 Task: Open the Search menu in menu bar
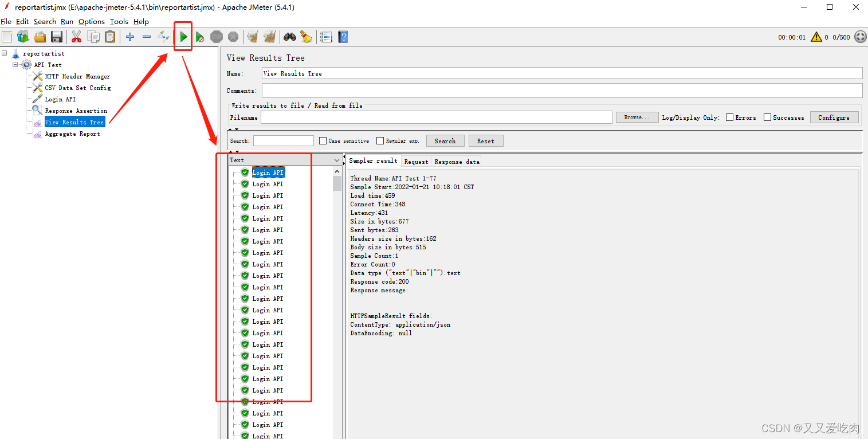[x=45, y=22]
